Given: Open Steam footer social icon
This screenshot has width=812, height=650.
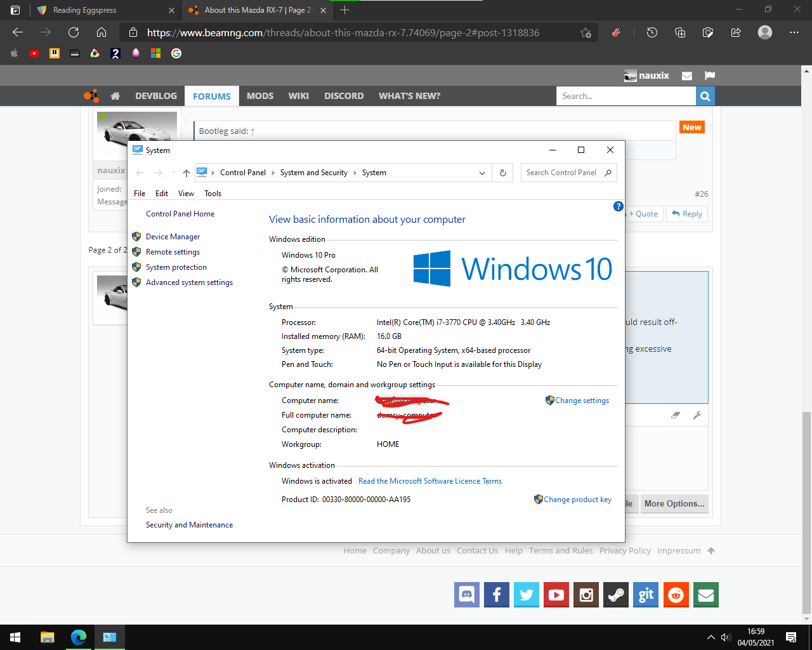Looking at the screenshot, I should pyautogui.click(x=616, y=595).
